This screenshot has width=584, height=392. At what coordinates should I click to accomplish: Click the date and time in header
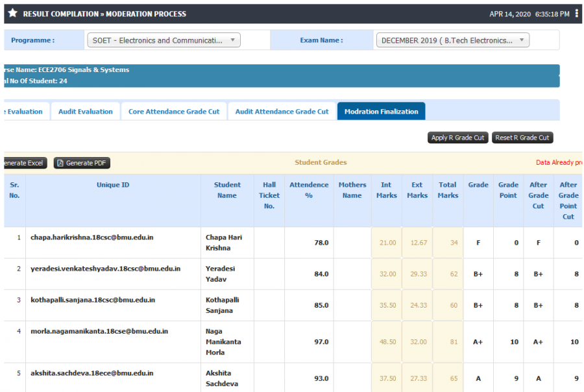pyautogui.click(x=529, y=14)
